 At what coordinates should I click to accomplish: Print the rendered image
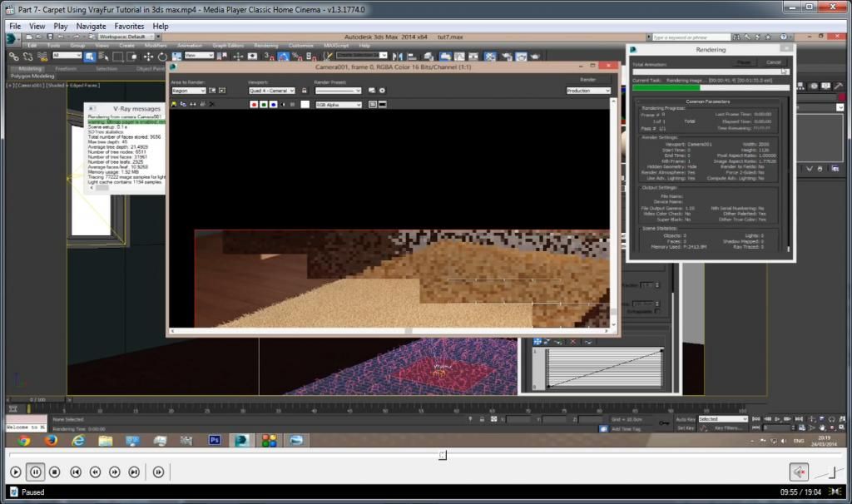[x=203, y=104]
